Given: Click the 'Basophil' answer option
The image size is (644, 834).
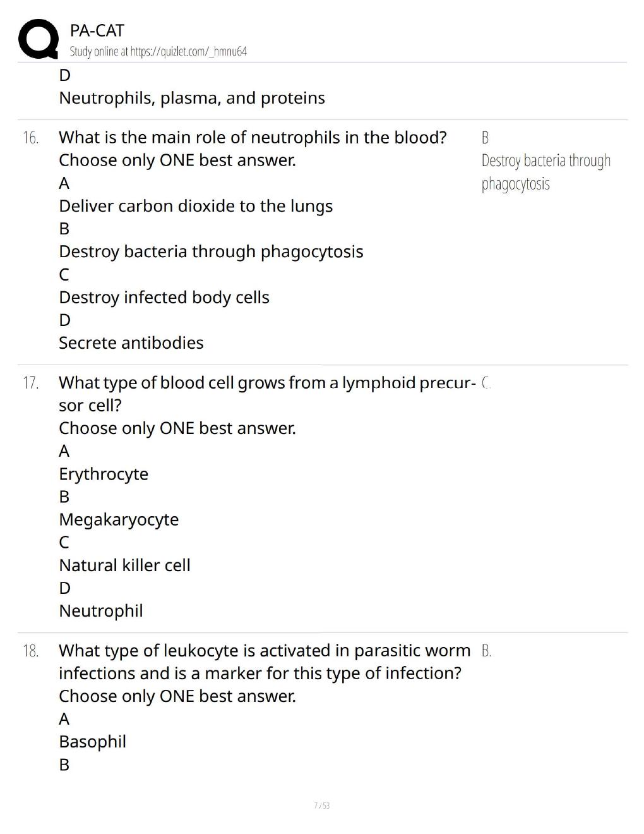Looking at the screenshot, I should coord(92,742).
